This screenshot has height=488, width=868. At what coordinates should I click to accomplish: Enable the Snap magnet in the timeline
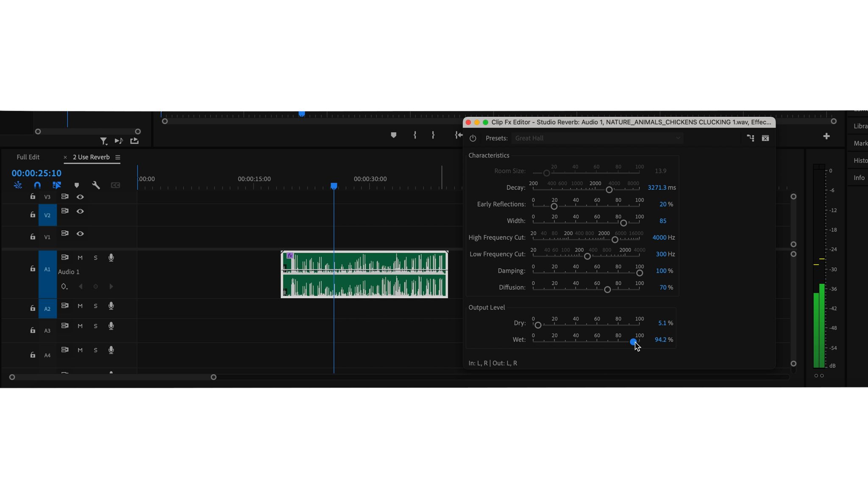37,185
